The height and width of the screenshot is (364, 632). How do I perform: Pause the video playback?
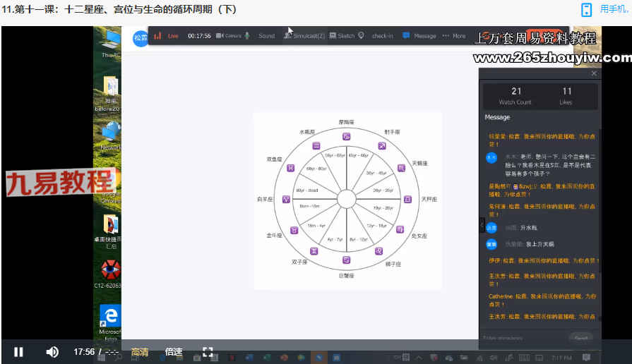(18, 352)
